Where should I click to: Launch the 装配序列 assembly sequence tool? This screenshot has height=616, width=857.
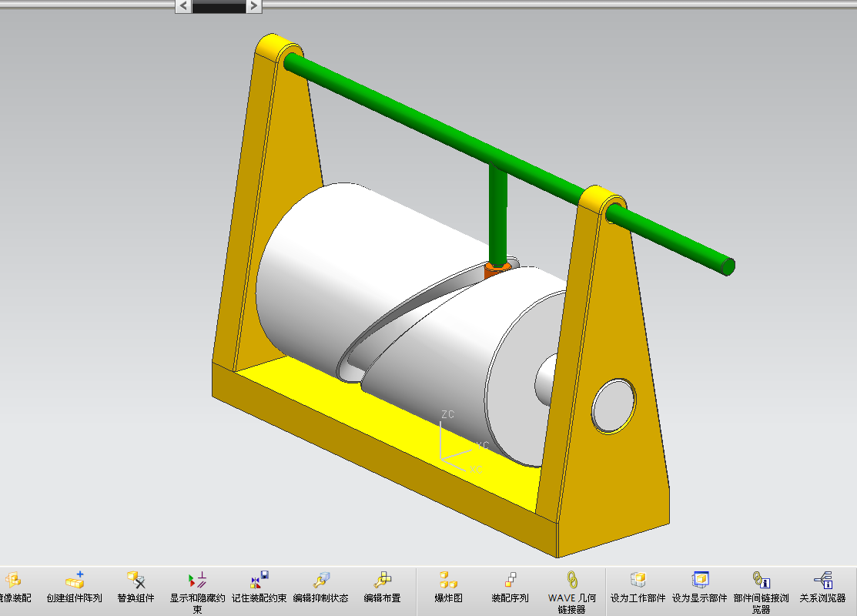point(510,588)
